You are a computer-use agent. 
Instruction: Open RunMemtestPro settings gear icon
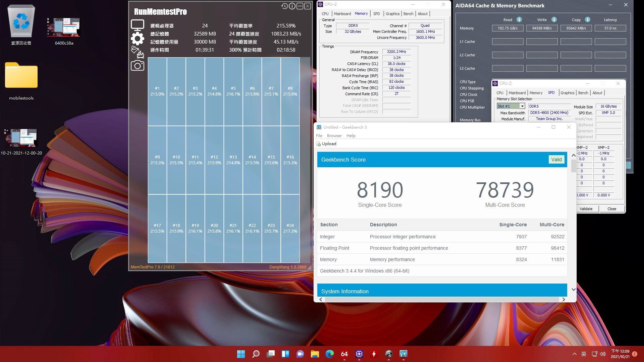pyautogui.click(x=138, y=39)
